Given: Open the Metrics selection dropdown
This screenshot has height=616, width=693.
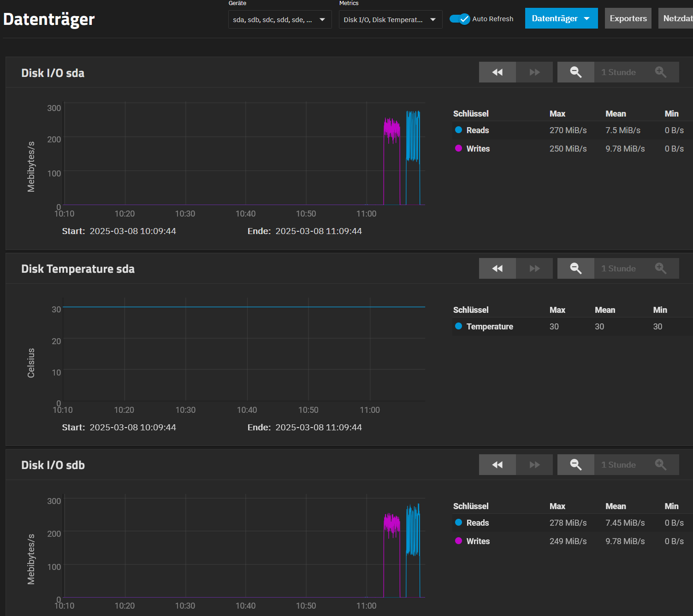Looking at the screenshot, I should tap(390, 19).
